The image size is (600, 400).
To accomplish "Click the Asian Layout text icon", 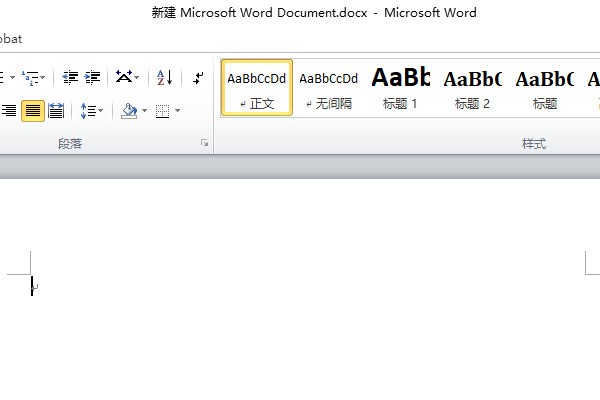I will 123,77.
